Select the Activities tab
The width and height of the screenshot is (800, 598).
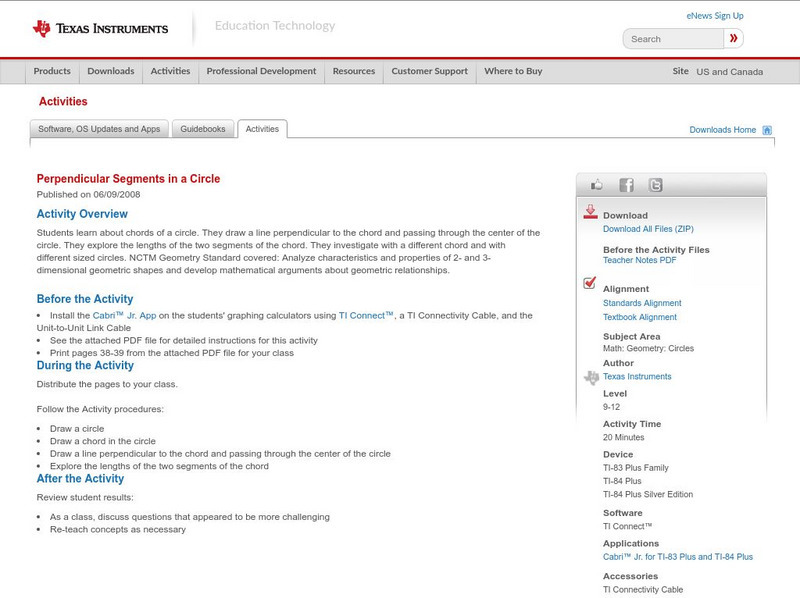click(262, 129)
